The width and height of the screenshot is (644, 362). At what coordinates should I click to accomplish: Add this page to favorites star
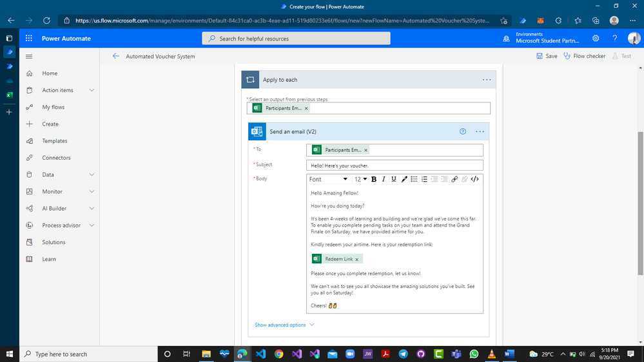[x=503, y=21]
